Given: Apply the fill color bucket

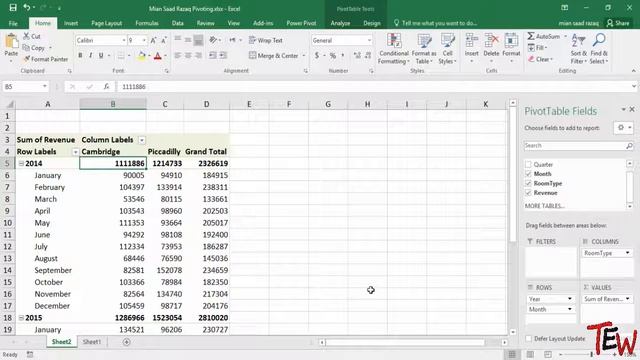Looking at the screenshot, I should [141, 56].
